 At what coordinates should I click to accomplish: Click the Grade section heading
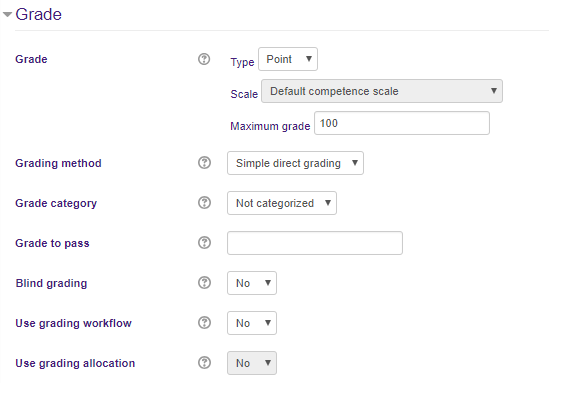pyautogui.click(x=38, y=14)
